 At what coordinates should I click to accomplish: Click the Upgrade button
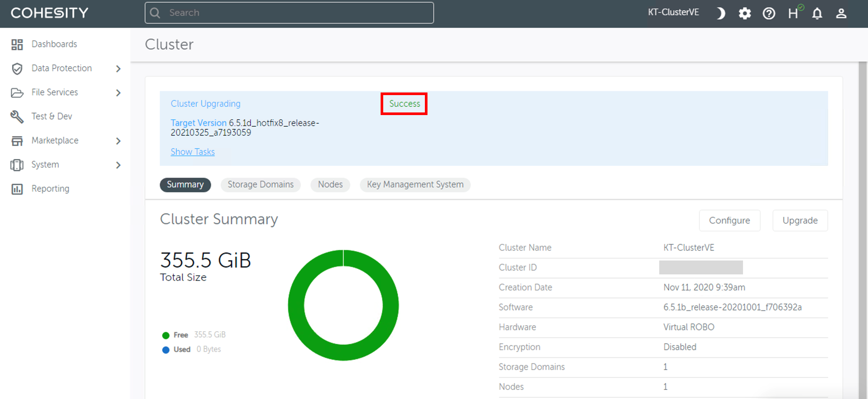click(x=800, y=221)
